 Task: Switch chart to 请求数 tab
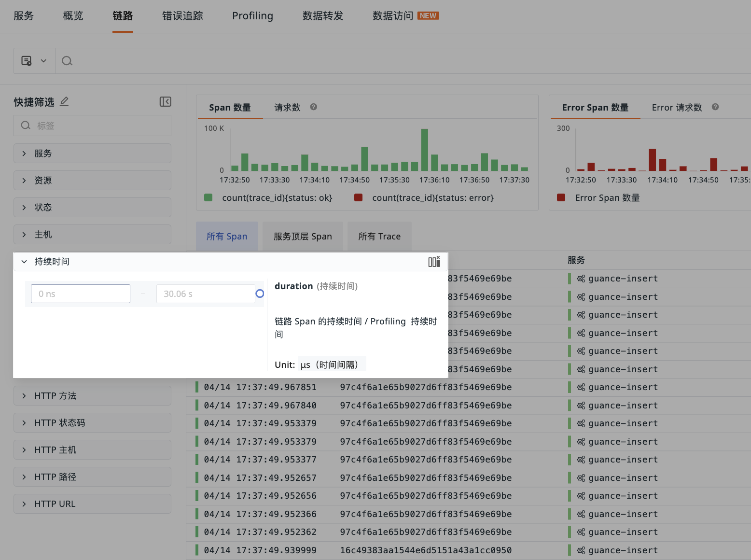pos(287,107)
